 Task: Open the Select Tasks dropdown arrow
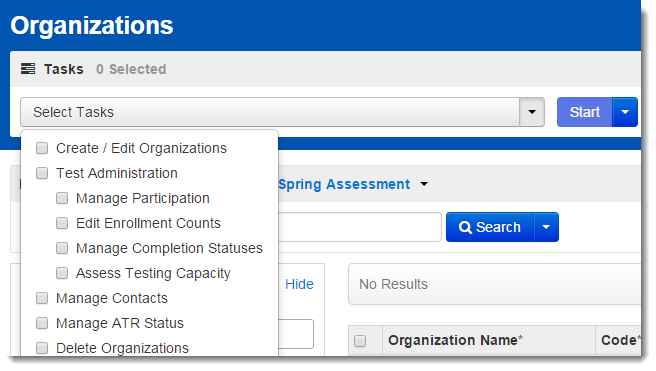pos(532,112)
